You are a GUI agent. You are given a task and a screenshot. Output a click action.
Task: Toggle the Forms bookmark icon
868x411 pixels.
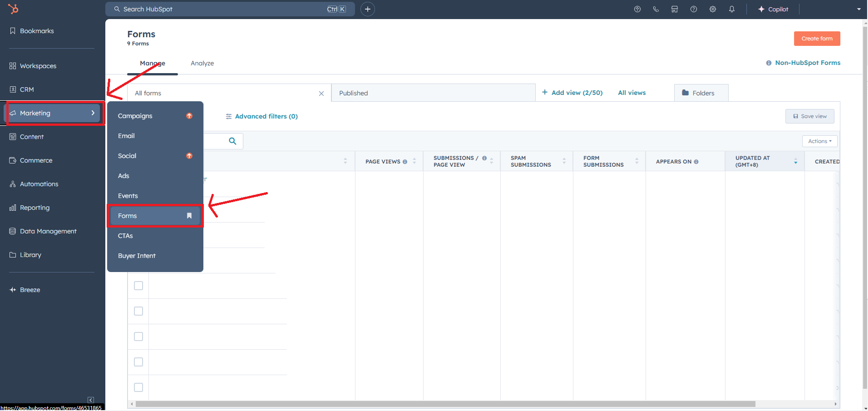click(x=189, y=216)
